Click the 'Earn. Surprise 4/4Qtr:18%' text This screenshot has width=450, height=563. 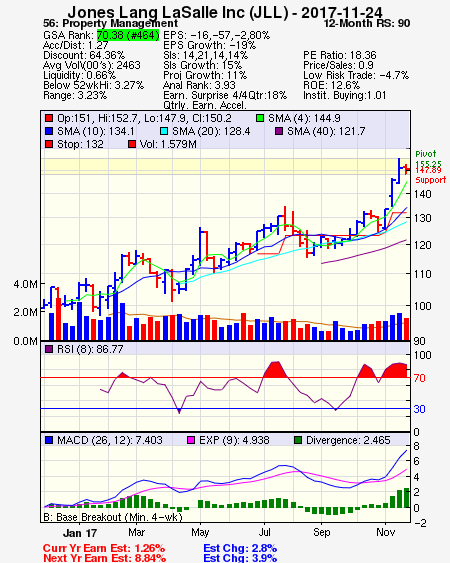click(x=225, y=96)
